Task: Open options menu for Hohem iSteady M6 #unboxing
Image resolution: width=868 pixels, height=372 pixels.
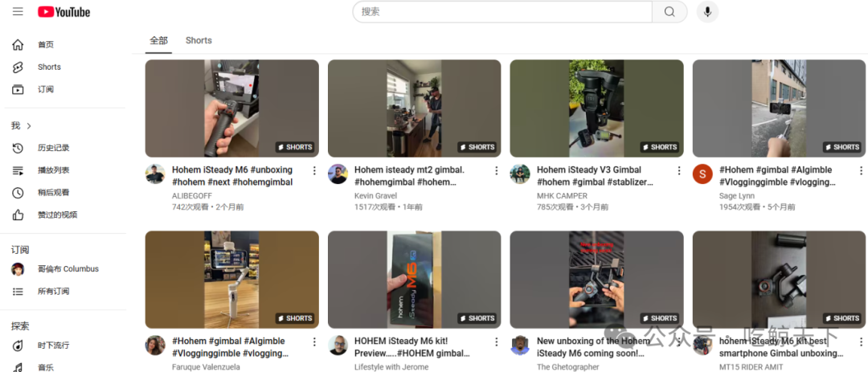Action: point(314,170)
